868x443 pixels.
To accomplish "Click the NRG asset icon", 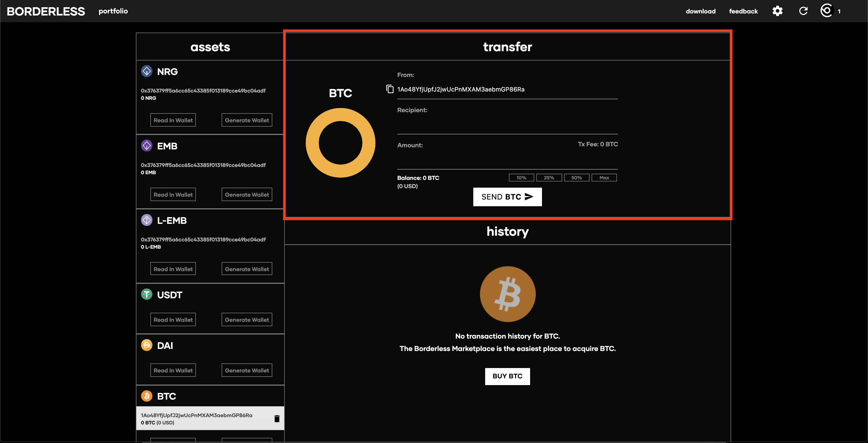I will click(146, 71).
